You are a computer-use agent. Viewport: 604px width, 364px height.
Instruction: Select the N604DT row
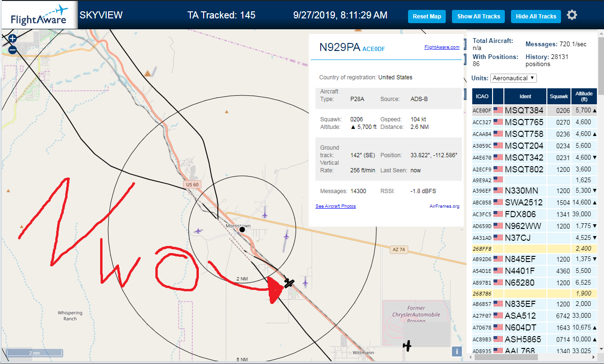(x=535, y=328)
